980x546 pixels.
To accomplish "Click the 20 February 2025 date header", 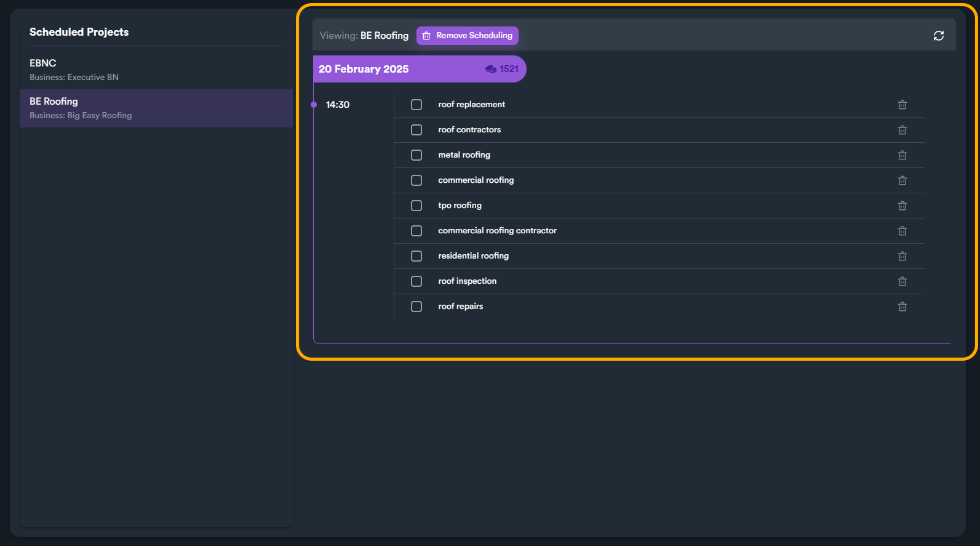I will click(364, 69).
